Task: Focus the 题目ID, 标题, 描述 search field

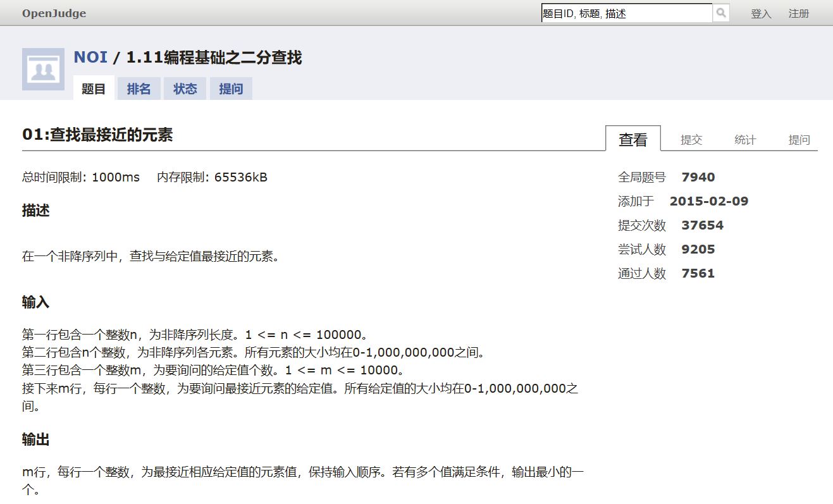Action: tap(627, 13)
